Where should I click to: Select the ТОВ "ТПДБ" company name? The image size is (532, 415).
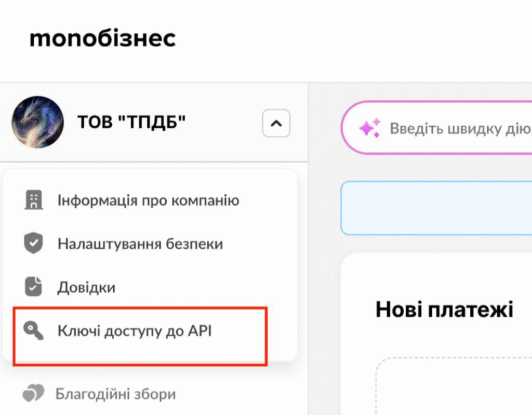click(x=131, y=123)
